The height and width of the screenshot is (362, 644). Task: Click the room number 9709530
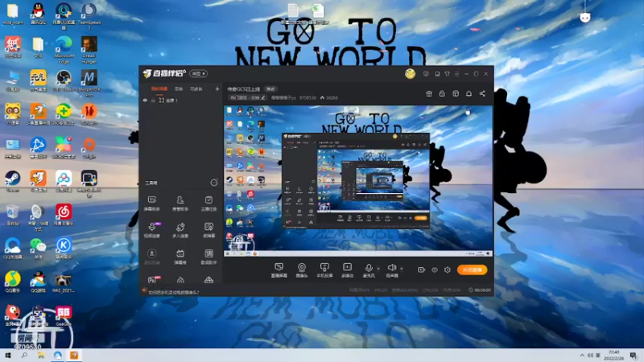coord(308,97)
